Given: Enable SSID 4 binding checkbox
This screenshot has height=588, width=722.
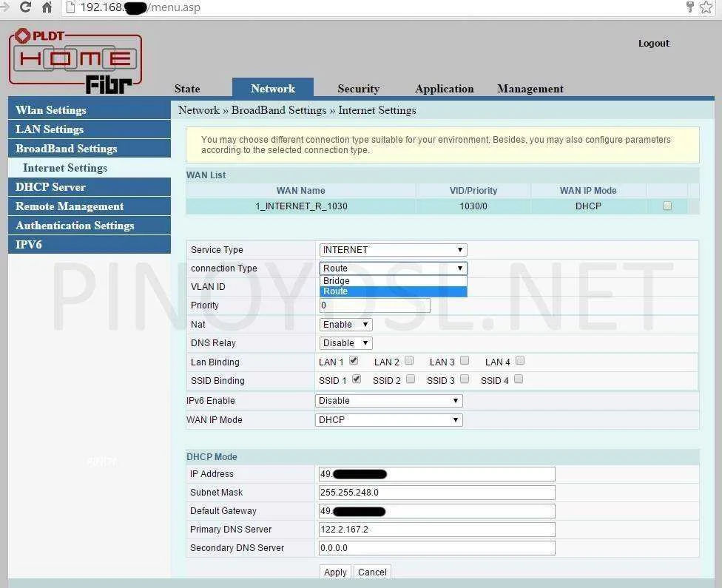Looking at the screenshot, I should [519, 379].
